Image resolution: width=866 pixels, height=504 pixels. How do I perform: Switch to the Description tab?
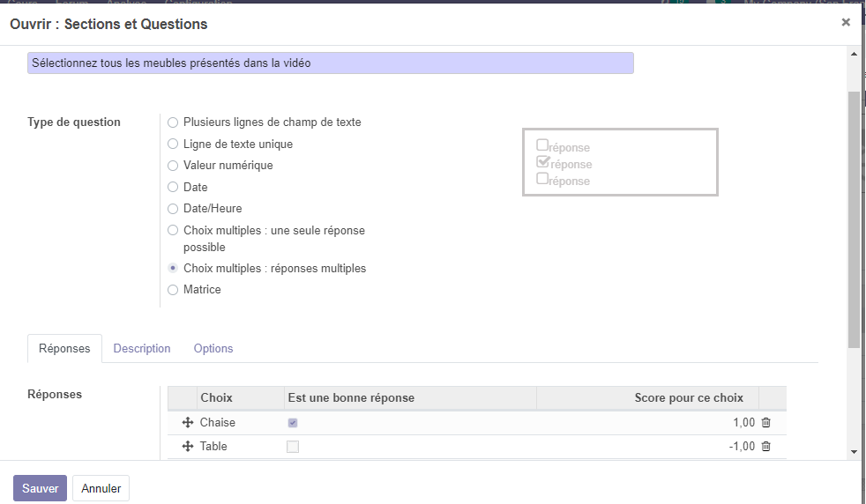(142, 349)
